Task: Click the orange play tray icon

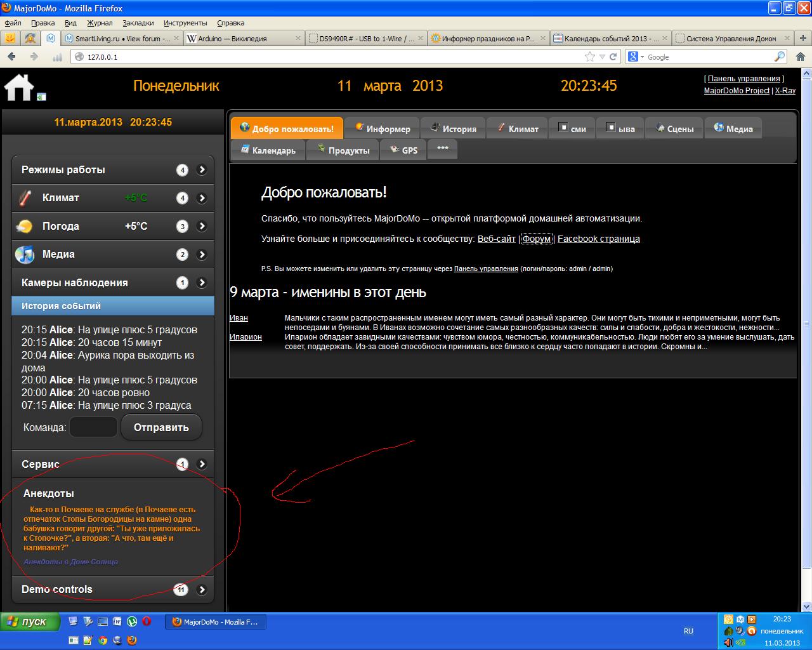Action: [x=752, y=620]
